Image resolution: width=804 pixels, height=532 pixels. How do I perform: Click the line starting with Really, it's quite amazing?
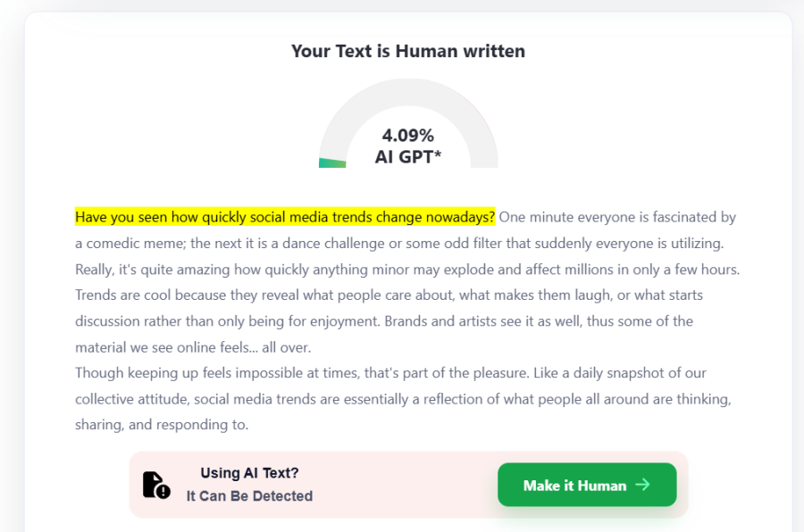(x=407, y=269)
